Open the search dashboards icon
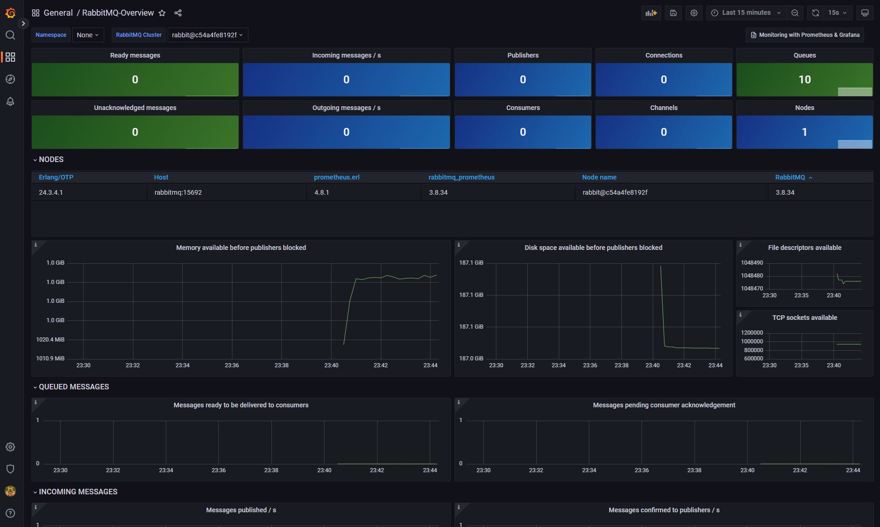 tap(10, 35)
